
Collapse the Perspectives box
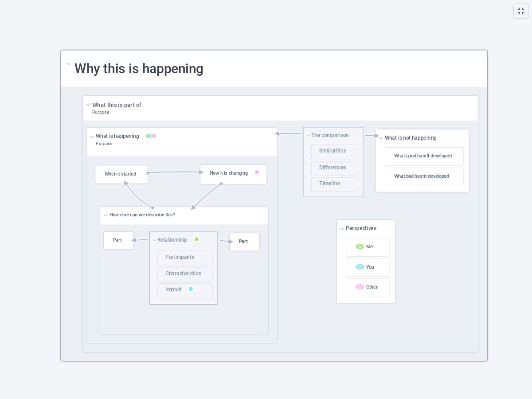[x=342, y=229]
